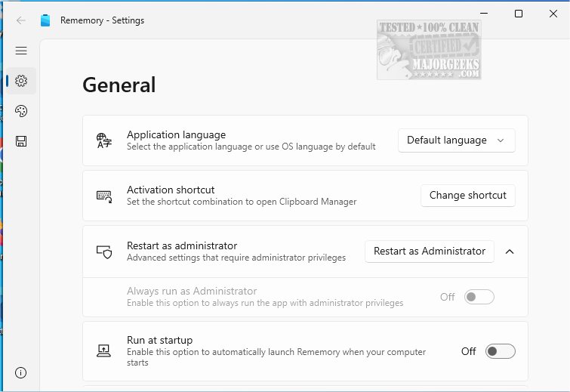Click the Application language setting row

[257, 140]
